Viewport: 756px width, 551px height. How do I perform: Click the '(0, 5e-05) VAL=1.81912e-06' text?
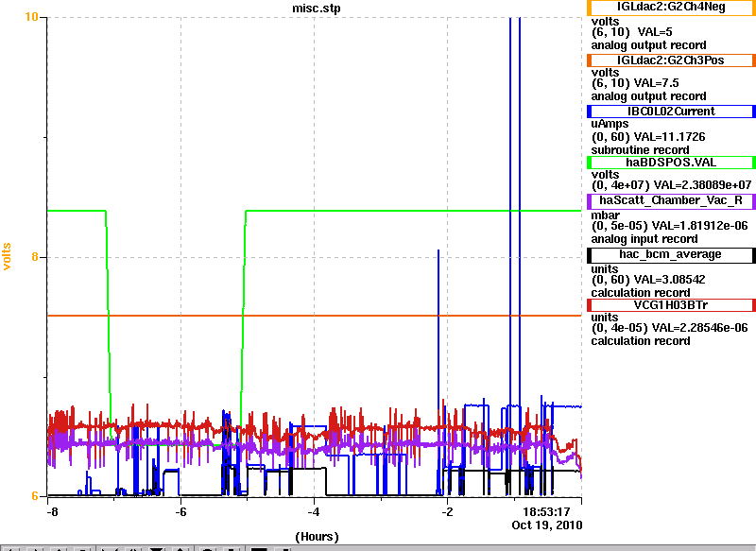point(670,226)
